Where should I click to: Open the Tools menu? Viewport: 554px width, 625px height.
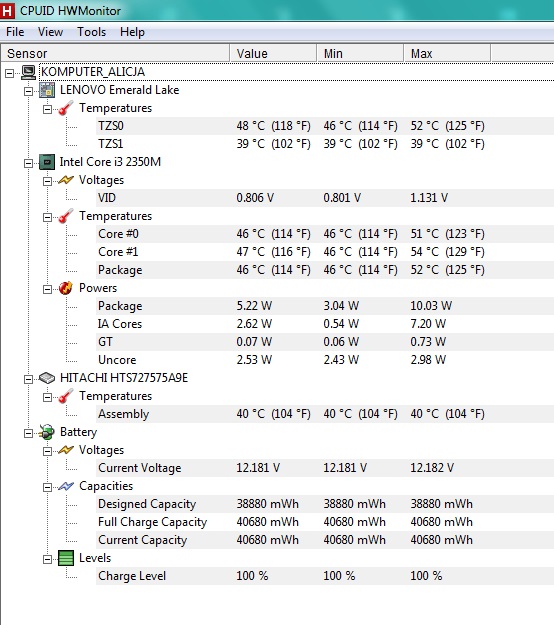point(91,32)
